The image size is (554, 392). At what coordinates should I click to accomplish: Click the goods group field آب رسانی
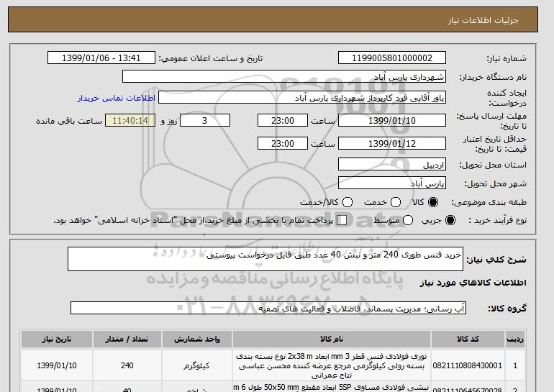tap(268, 308)
